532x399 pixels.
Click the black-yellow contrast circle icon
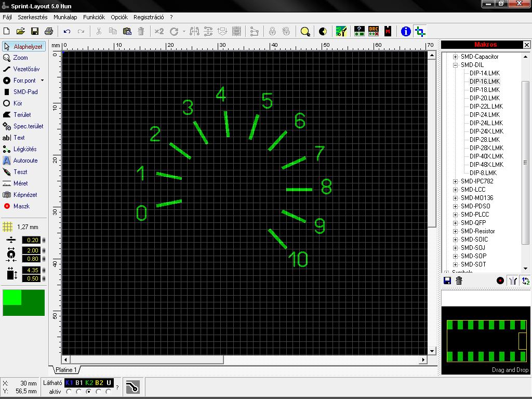(323, 32)
